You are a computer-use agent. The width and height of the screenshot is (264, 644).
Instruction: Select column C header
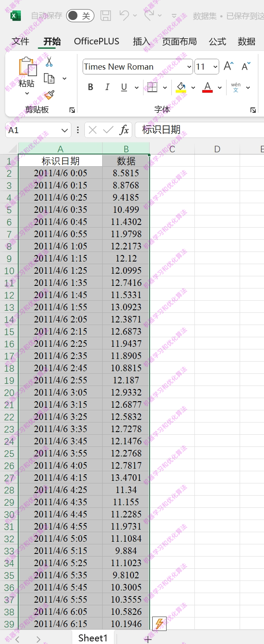[172, 149]
